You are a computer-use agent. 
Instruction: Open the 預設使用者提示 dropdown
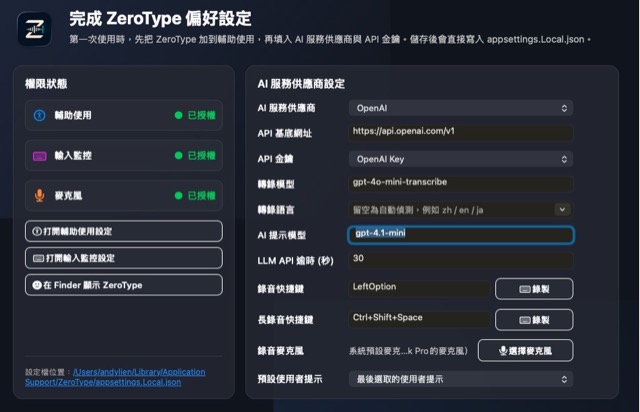tap(461, 379)
